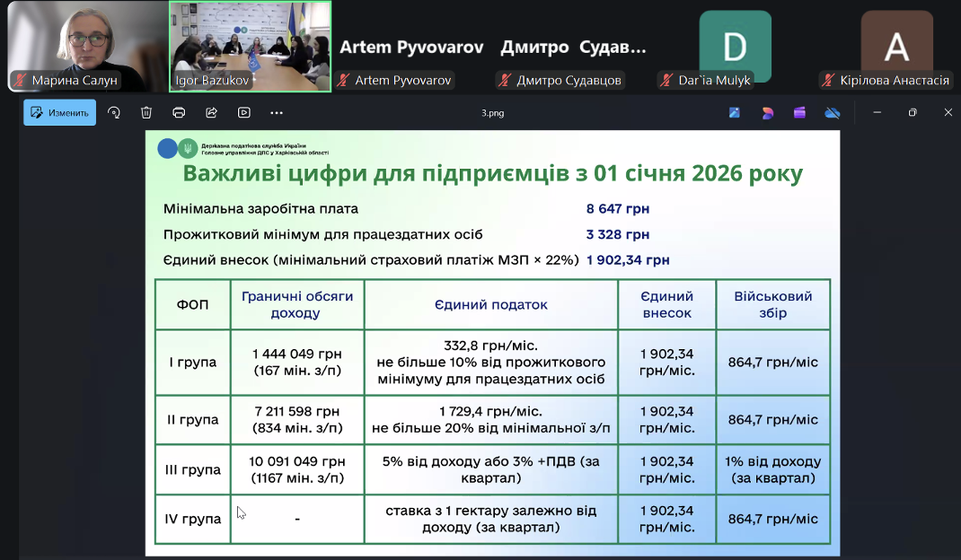Image resolution: width=961 pixels, height=560 pixels.
Task: Rotate the image using the rotate icon
Action: tap(114, 112)
